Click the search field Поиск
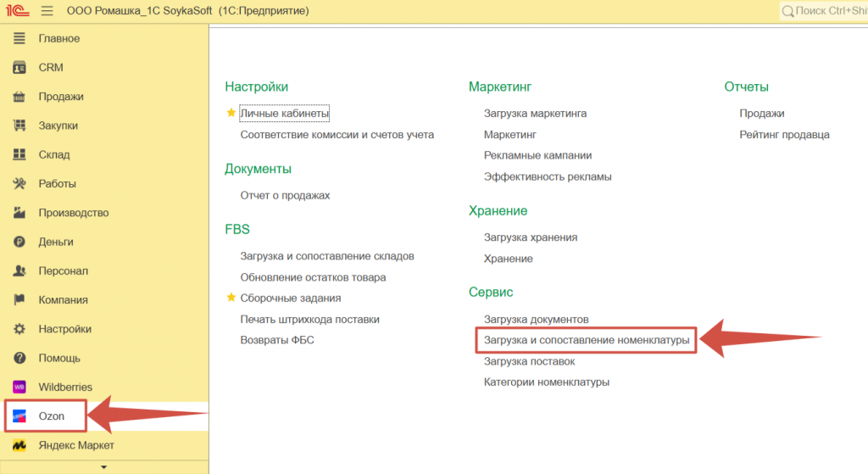The image size is (868, 474). click(x=826, y=11)
